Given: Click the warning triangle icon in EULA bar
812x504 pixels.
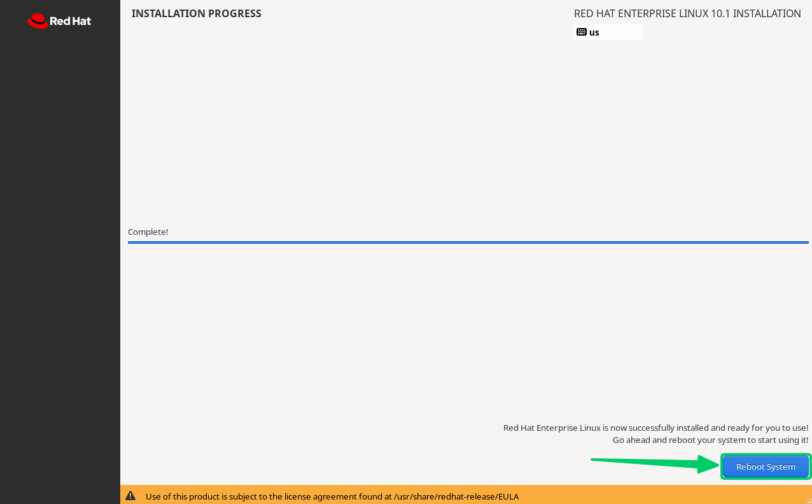Looking at the screenshot, I should pyautogui.click(x=130, y=496).
